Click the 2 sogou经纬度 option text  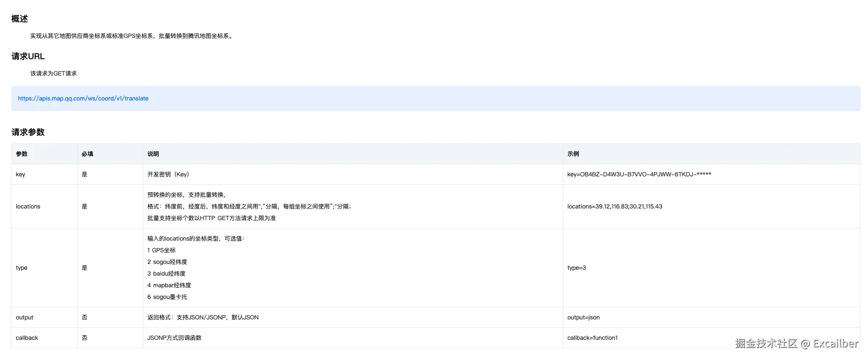tap(167, 262)
